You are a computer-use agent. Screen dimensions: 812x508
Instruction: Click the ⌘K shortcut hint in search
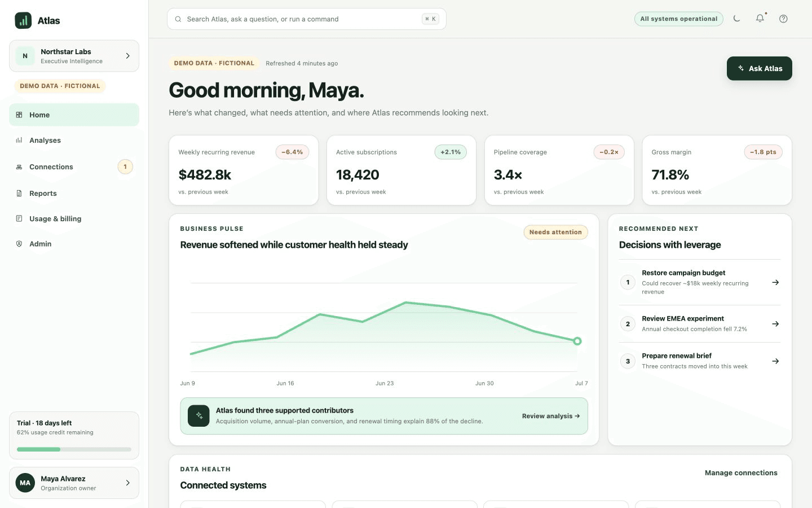point(430,19)
